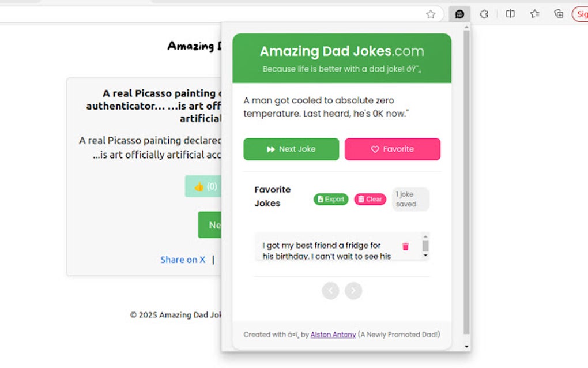The image size is (588, 368).
Task: Click the thumbs up like button
Action: (x=203, y=186)
